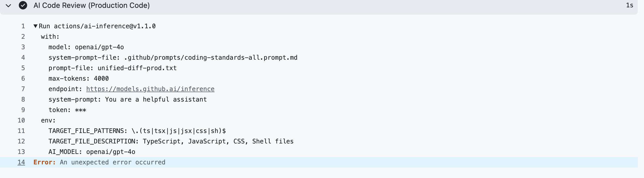
Task: Select log line number 1
Action: pos(23,26)
